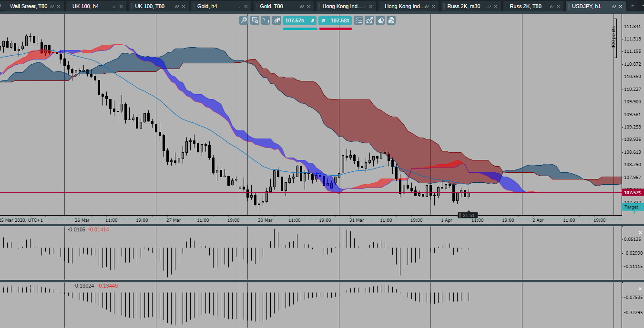Change the candlestick chart type
The width and height of the screenshot is (644, 328).
[x=276, y=20]
